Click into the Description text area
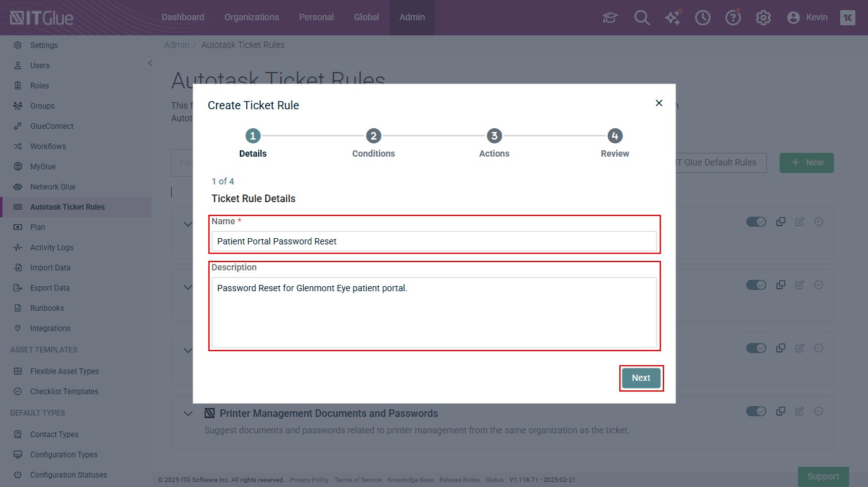Viewport: 868px width, 487px height. point(434,312)
